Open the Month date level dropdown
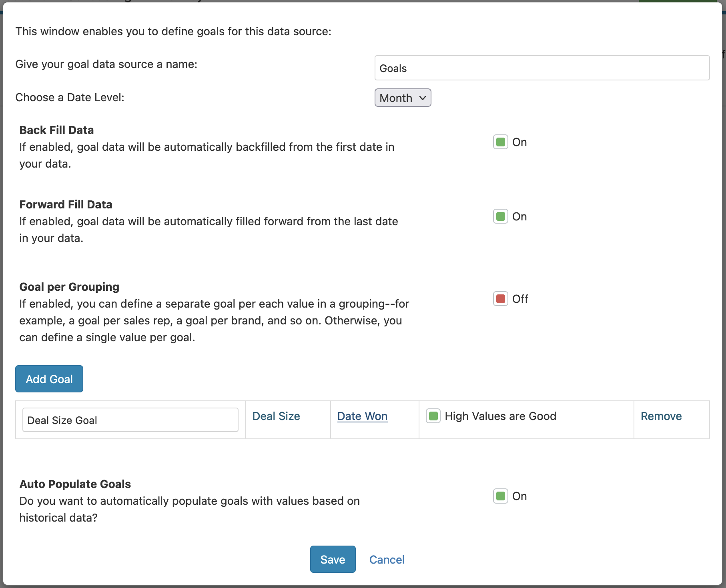This screenshot has height=588, width=726. tap(402, 98)
